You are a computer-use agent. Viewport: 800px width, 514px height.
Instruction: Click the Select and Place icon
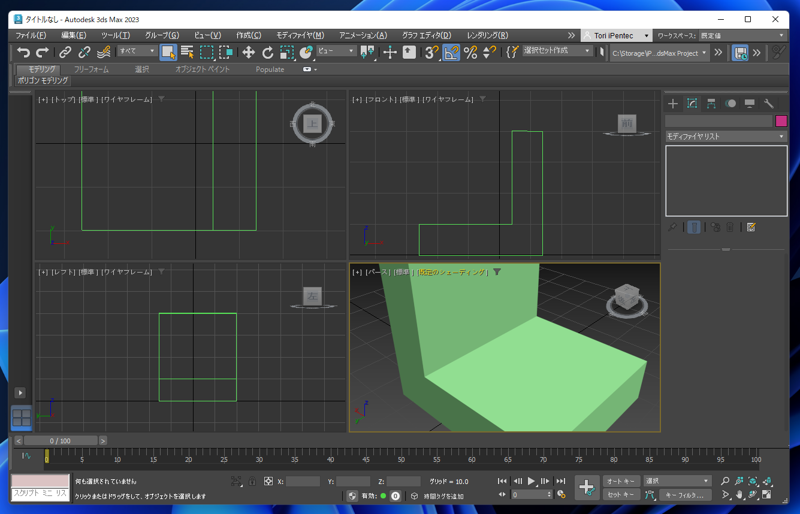coord(306,52)
